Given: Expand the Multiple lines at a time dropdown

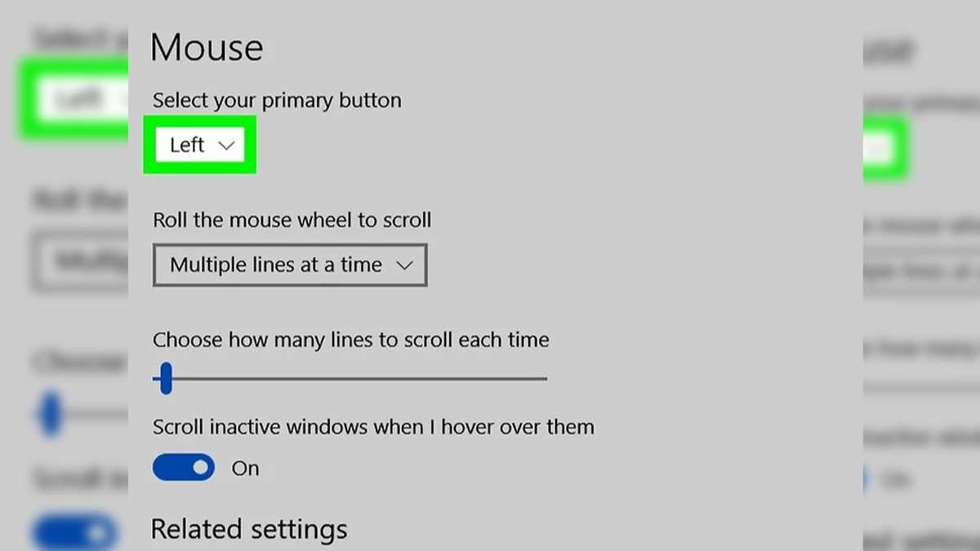Looking at the screenshot, I should [290, 264].
